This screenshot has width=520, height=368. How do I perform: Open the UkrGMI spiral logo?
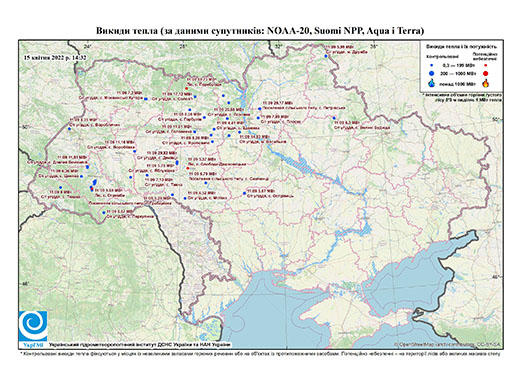click(x=33, y=326)
